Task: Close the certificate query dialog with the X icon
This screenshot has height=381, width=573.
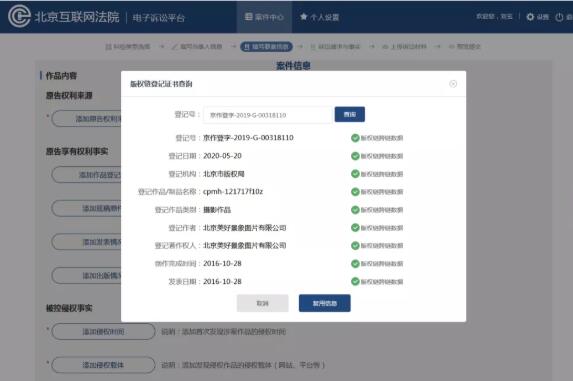Action: 453,84
